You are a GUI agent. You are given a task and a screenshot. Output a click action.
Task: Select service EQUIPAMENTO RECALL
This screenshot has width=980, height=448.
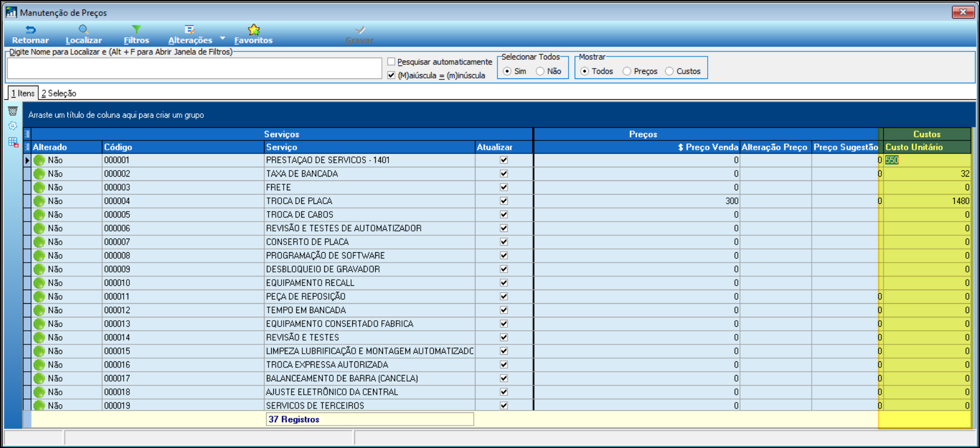pos(370,283)
